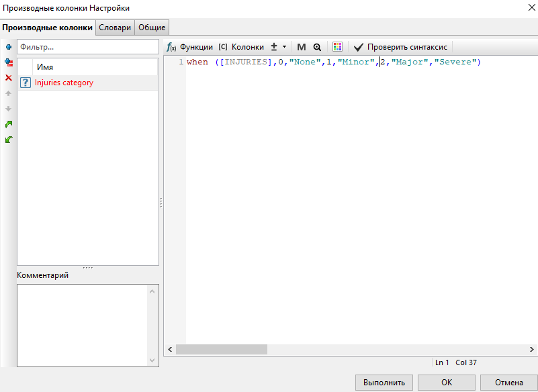Click the M macros icon
Screen dimensions: 538x392
(301, 47)
